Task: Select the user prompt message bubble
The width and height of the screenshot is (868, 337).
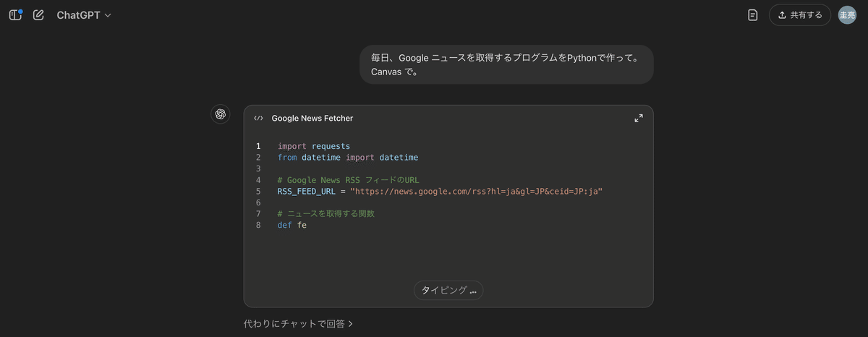Action: 506,64
